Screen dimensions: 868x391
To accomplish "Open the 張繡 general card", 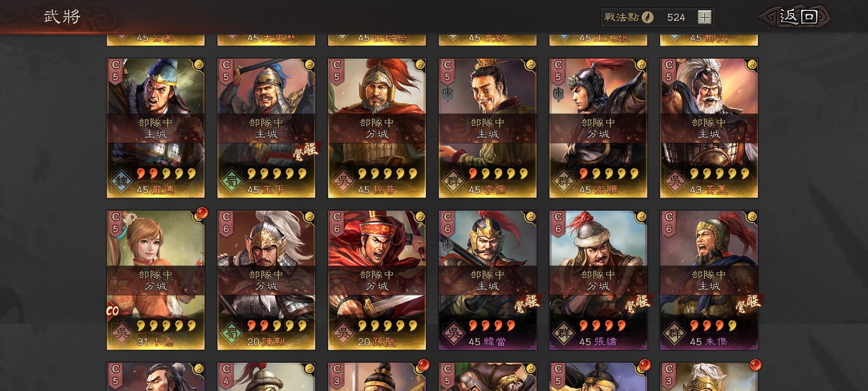I will coord(598,280).
